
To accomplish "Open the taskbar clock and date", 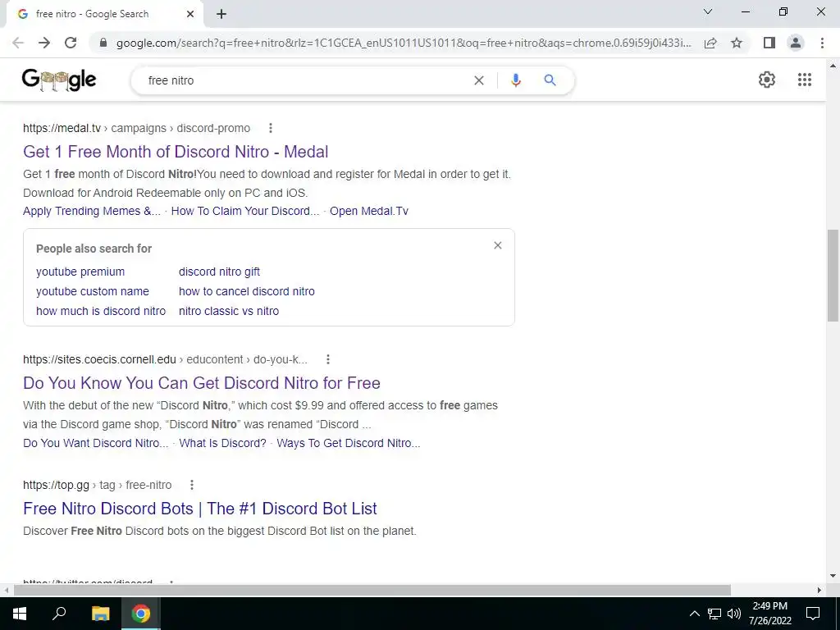I will point(769,614).
